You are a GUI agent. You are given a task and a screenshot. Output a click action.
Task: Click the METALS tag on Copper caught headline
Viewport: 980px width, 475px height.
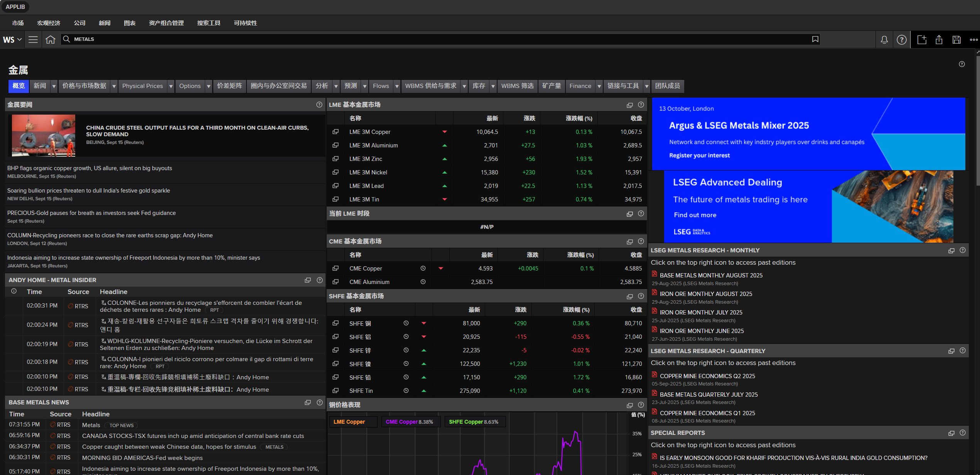[x=274, y=447]
